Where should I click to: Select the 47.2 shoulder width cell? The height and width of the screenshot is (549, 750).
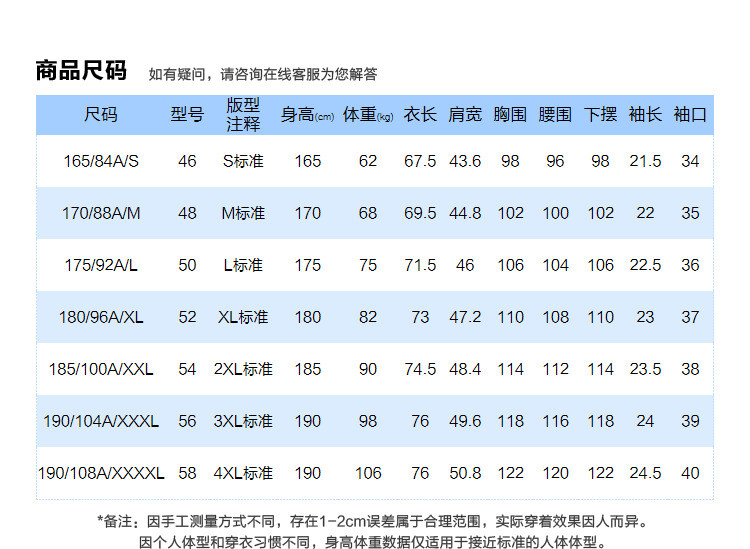465,317
